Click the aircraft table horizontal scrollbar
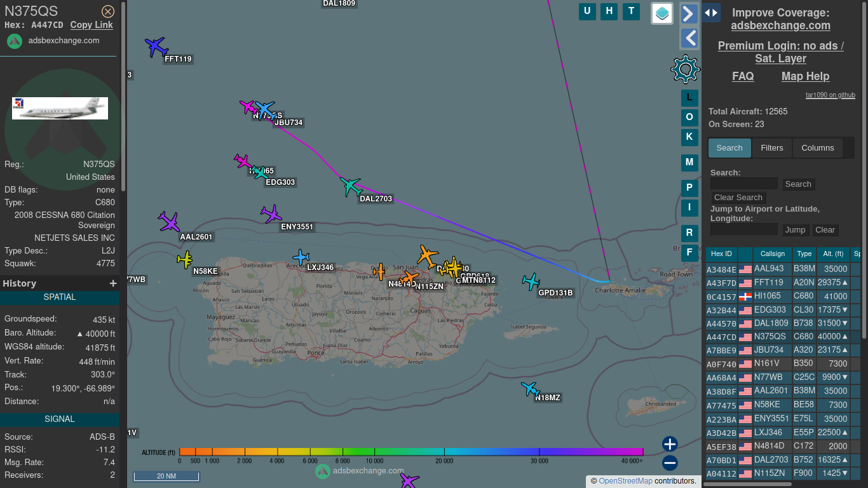 click(x=749, y=484)
